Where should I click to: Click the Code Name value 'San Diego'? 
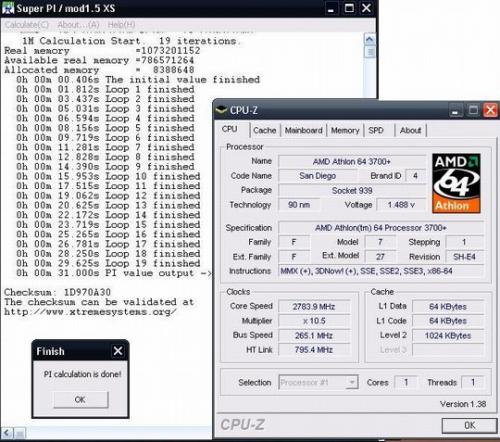pos(318,176)
